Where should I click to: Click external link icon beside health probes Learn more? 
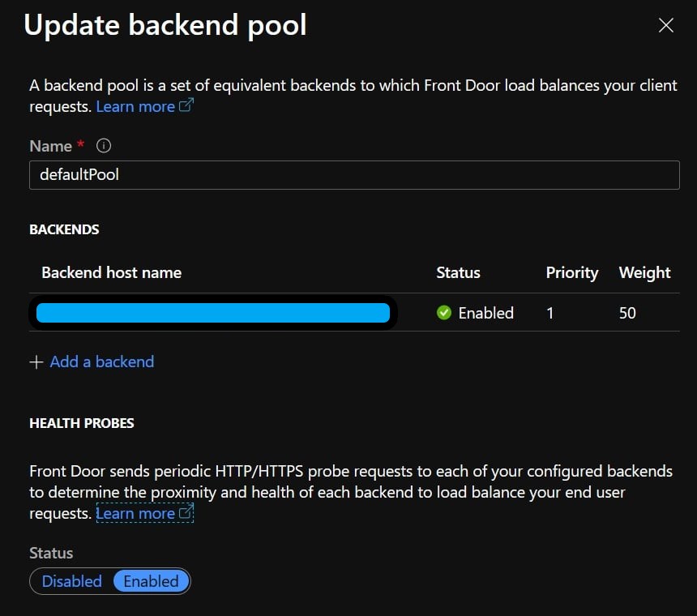click(186, 512)
